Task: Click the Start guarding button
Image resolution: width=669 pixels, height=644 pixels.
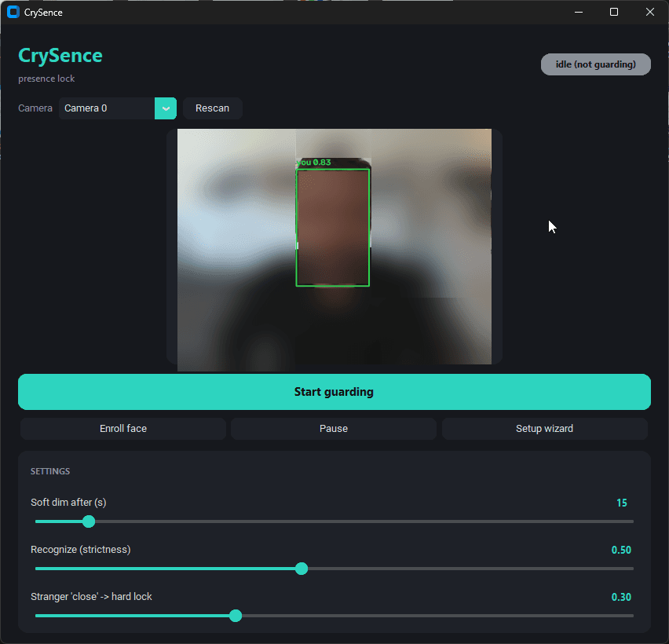Action: (334, 392)
